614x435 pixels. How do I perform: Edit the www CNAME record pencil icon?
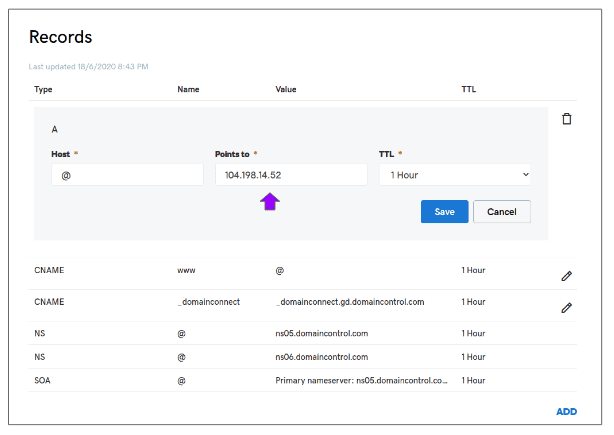567,275
